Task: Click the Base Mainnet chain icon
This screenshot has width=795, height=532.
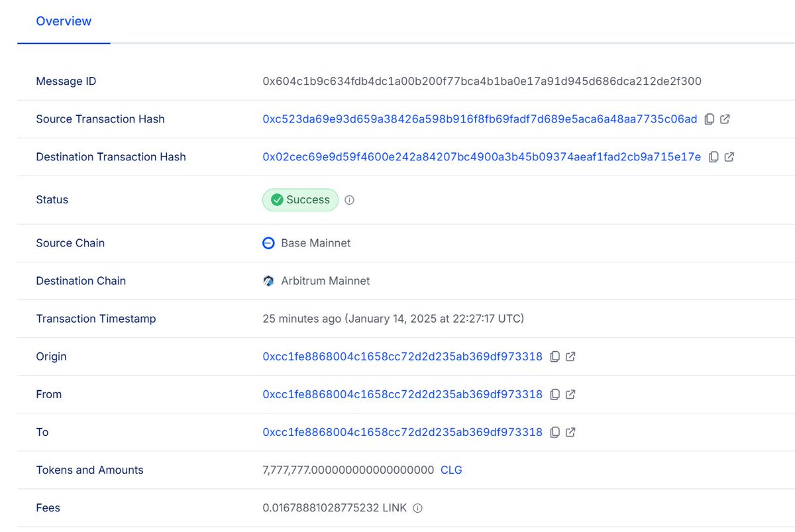Action: [268, 242]
